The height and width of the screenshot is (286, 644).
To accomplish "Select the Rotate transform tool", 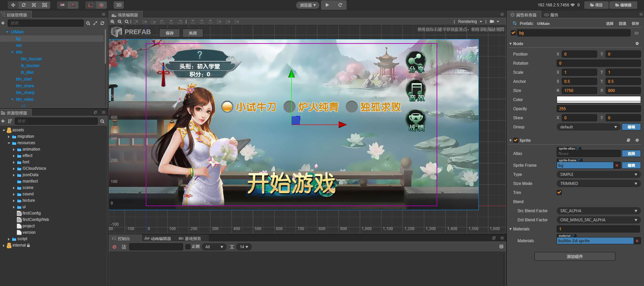I will click(x=24, y=5).
